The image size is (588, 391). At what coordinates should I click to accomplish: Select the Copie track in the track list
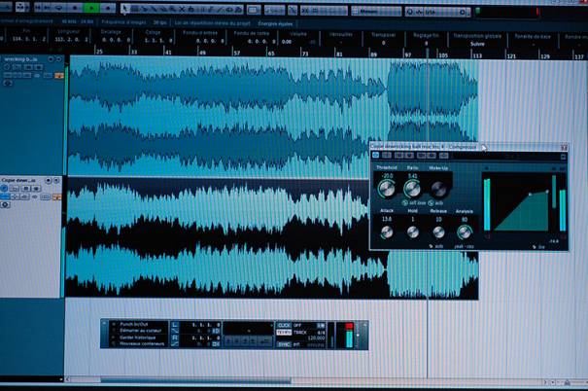[x=21, y=181]
